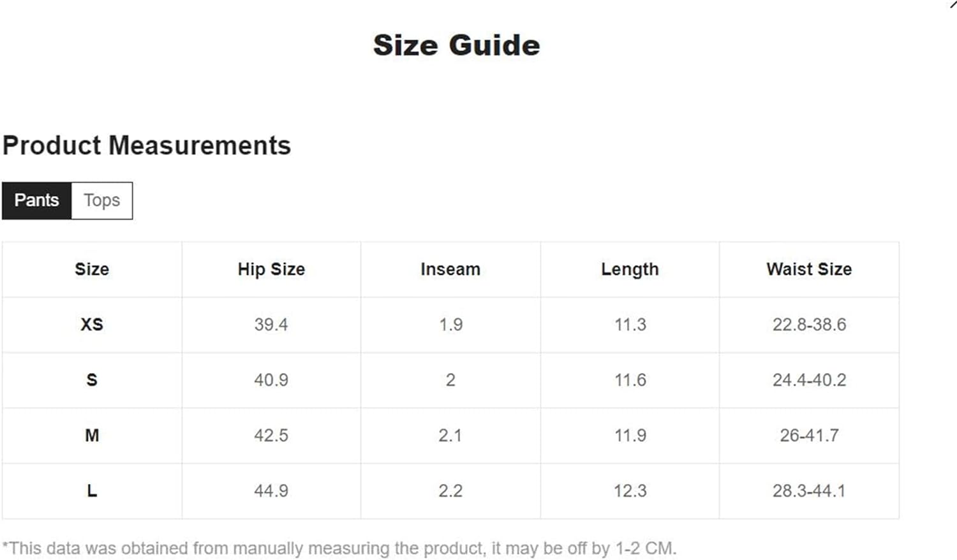Screen dimensions: 957x560
Task: Click the L waist size 28.3-44.1
Action: pos(809,491)
